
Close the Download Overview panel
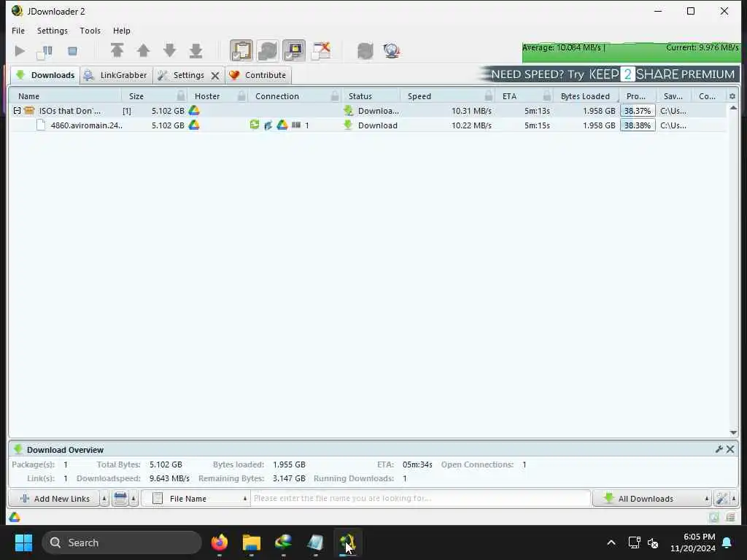click(730, 449)
